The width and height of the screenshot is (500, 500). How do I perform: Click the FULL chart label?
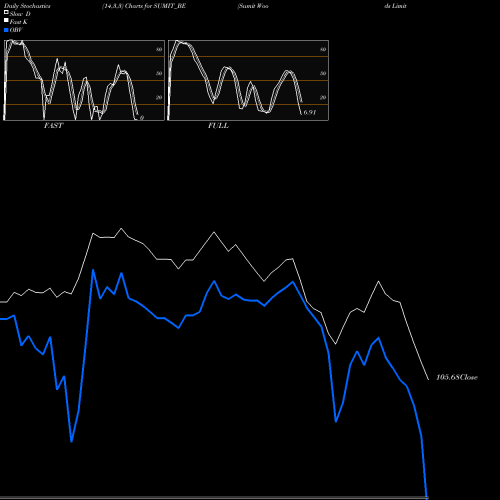click(x=218, y=126)
